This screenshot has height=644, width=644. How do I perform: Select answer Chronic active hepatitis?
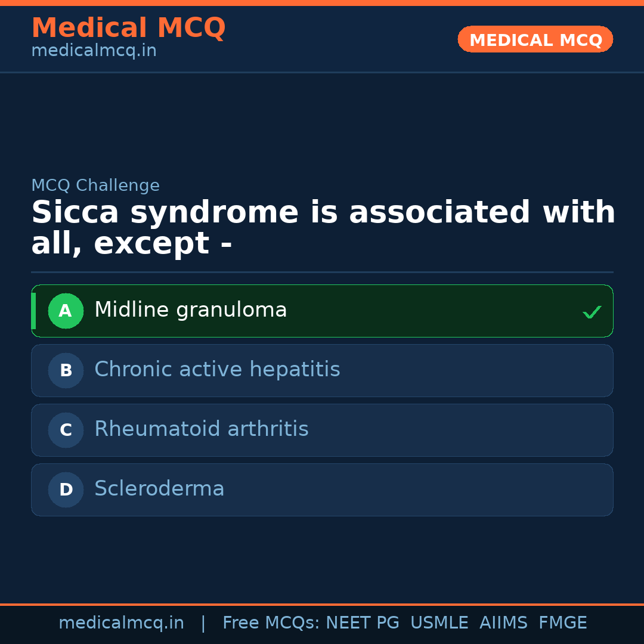[217, 370]
